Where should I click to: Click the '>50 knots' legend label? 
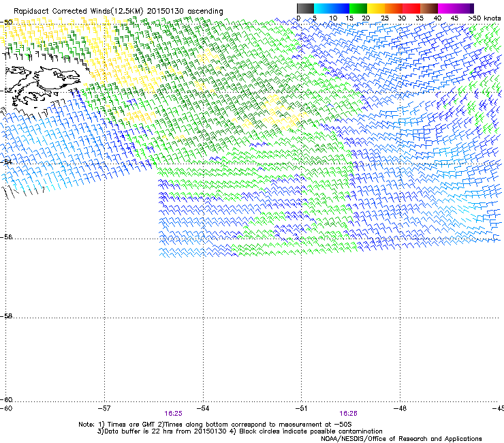(x=484, y=18)
